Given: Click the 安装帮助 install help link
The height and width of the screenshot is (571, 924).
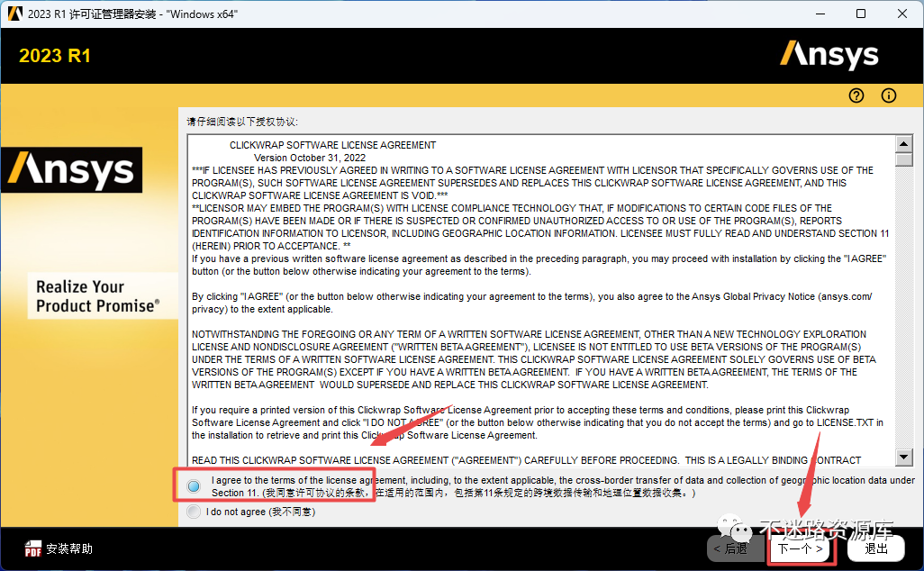Looking at the screenshot, I should click(69, 548).
